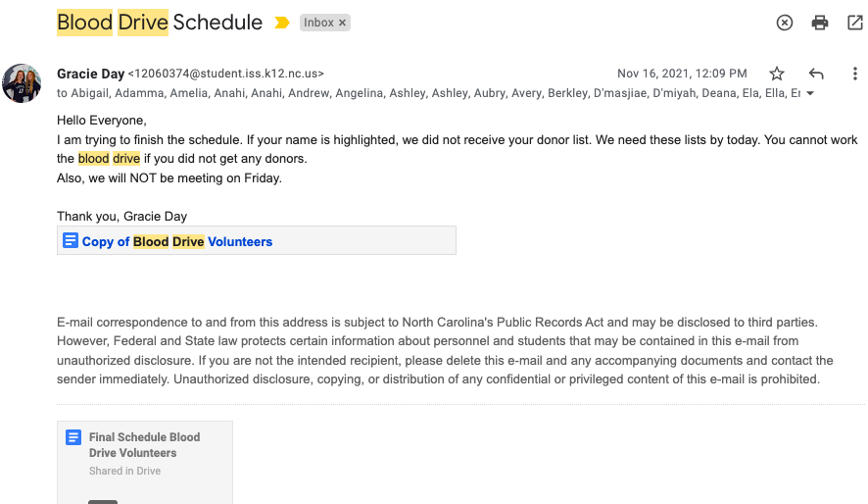The height and width of the screenshot is (504, 868).
Task: Open Copy of Blood Drive Volunteers link
Action: coord(177,241)
